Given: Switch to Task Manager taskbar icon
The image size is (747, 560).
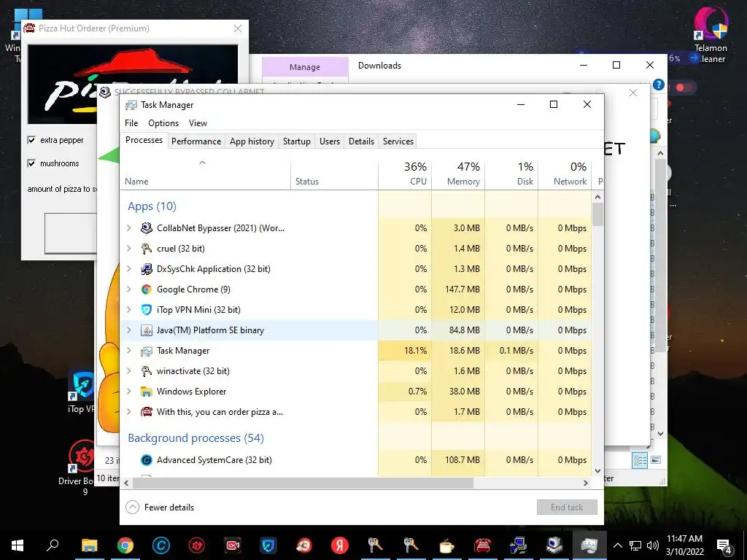Looking at the screenshot, I should tap(589, 545).
